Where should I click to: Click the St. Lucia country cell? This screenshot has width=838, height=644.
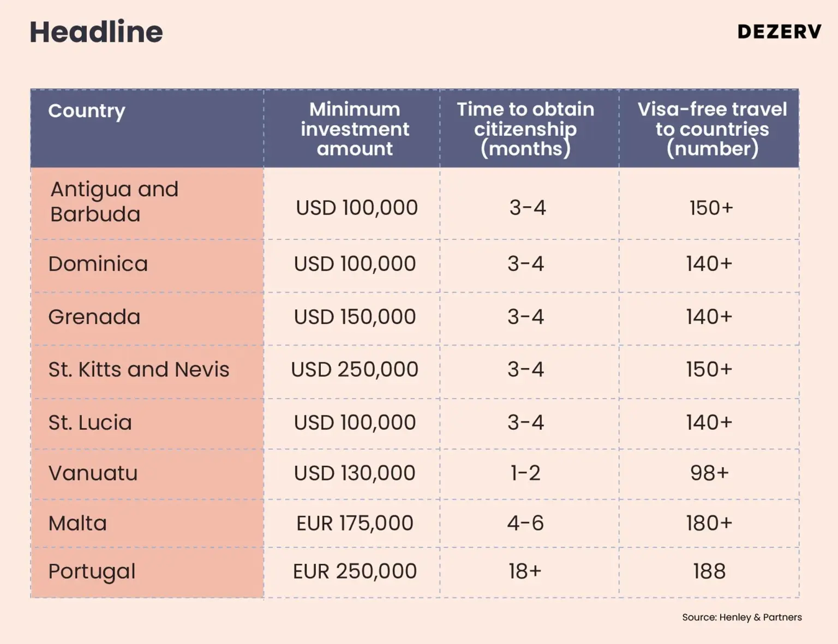point(90,423)
